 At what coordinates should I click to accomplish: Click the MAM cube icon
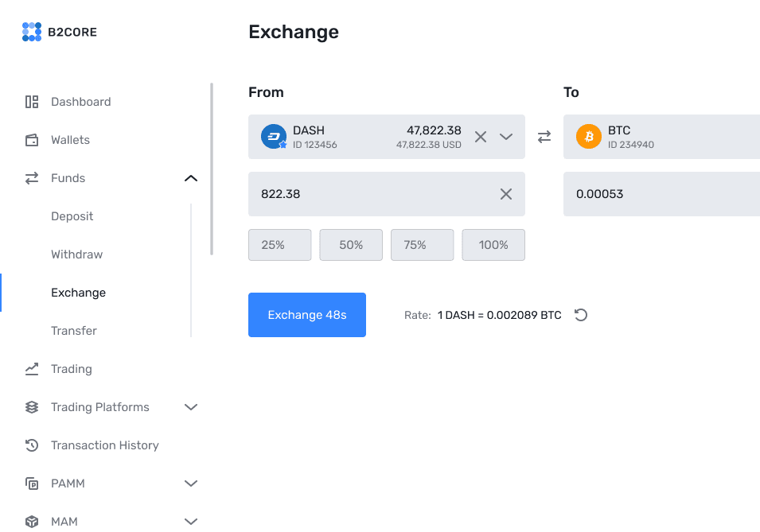pyautogui.click(x=32, y=522)
